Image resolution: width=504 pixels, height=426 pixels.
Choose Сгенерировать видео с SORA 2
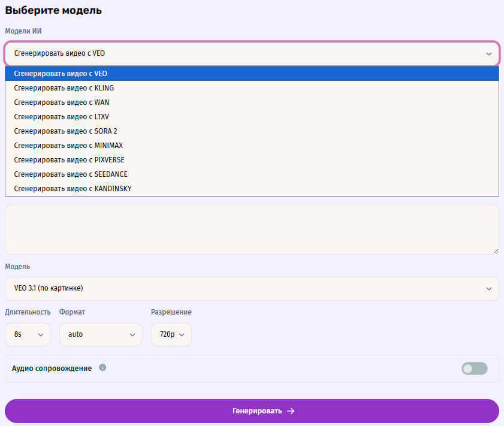click(x=66, y=131)
